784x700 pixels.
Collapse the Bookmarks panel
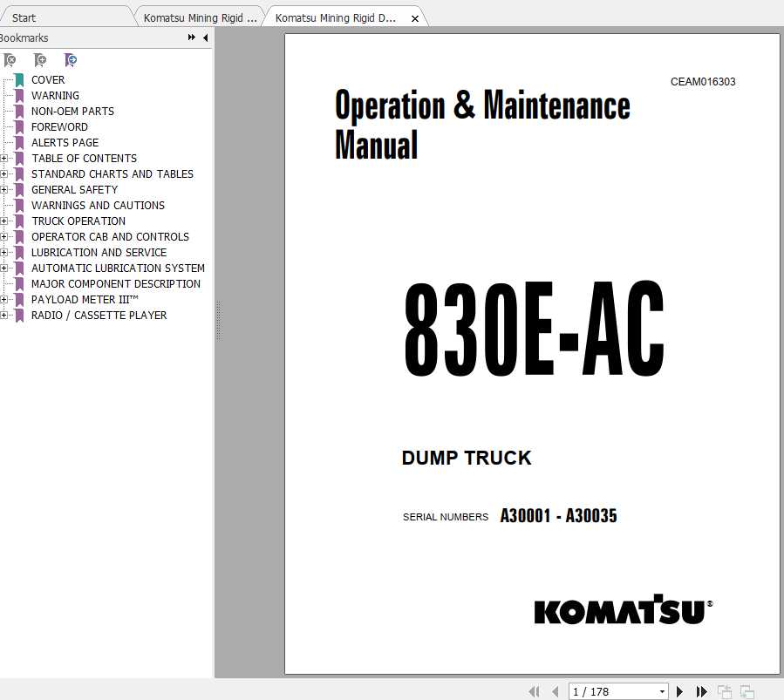(x=206, y=37)
